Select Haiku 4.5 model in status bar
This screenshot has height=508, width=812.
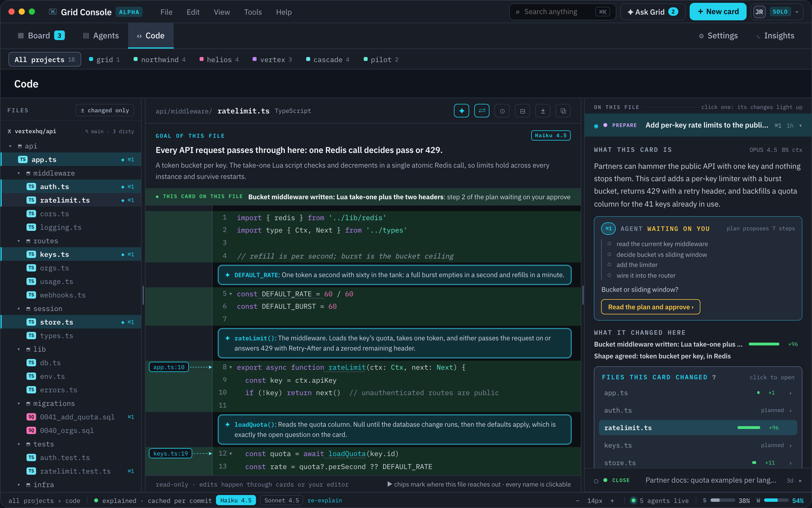pos(236,500)
